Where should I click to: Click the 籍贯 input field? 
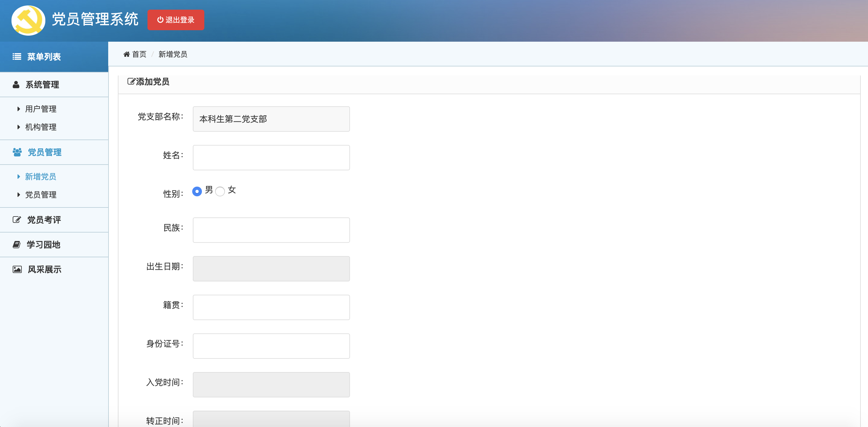click(x=271, y=307)
